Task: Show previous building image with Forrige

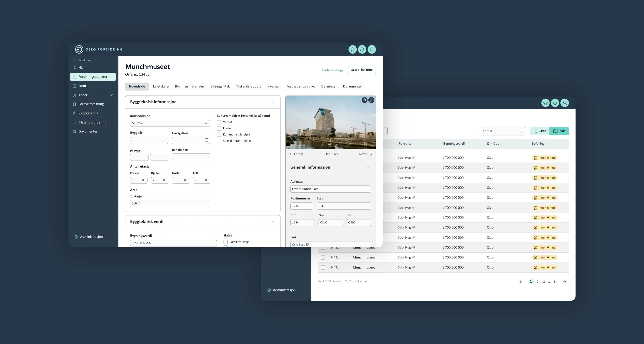Action: click(x=296, y=154)
